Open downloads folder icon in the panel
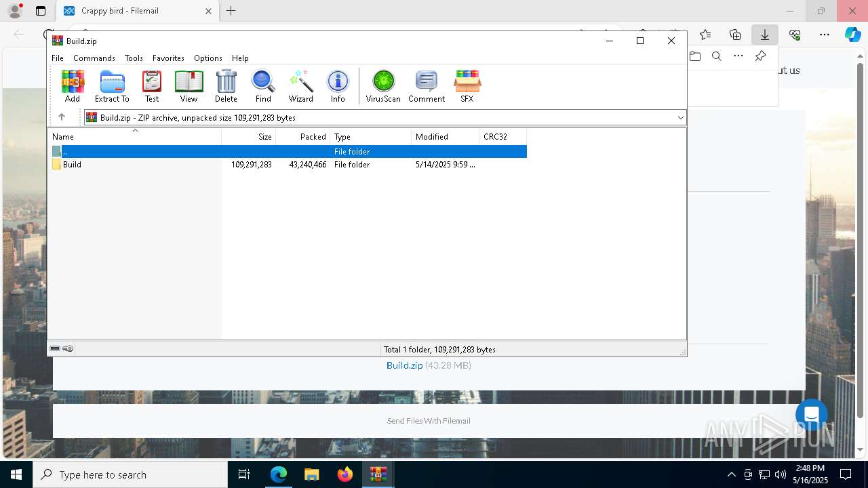 695,56
